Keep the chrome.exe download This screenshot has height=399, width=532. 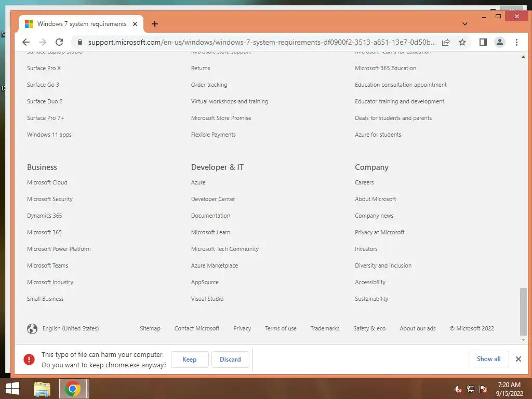(189, 360)
